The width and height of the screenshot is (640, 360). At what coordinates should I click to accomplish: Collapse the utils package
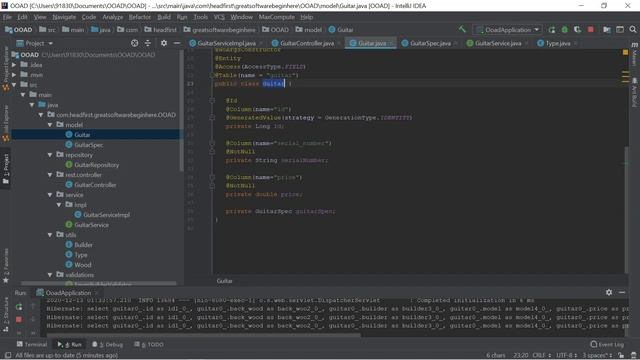click(x=50, y=235)
